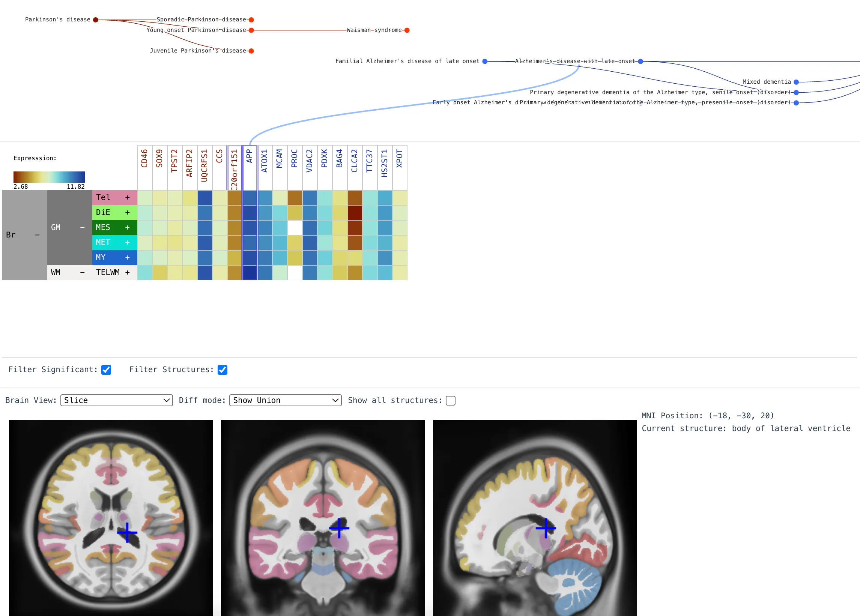The image size is (860, 616).
Task: Expand the MES structure row
Action: [128, 227]
